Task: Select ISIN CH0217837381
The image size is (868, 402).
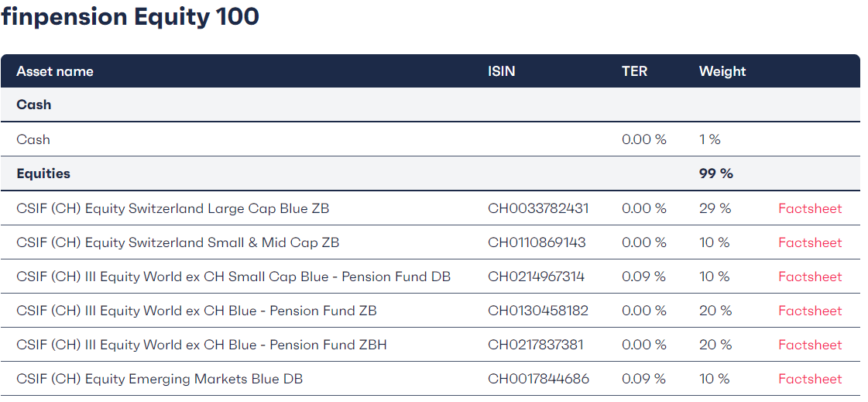Action: click(x=535, y=345)
